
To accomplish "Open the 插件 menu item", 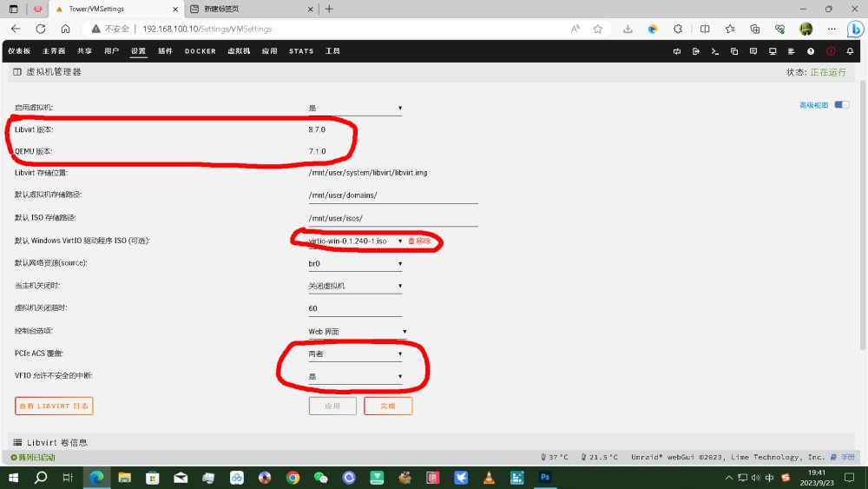I will (x=166, y=51).
